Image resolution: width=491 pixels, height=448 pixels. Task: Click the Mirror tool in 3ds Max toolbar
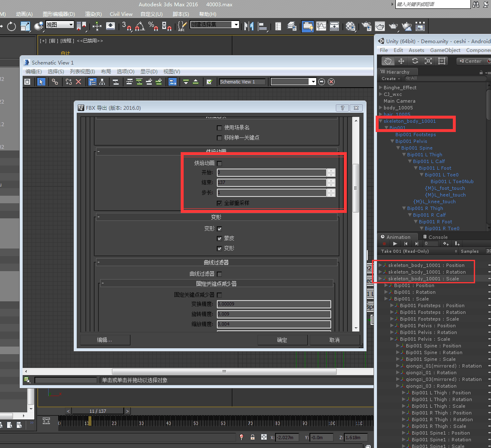(249, 26)
